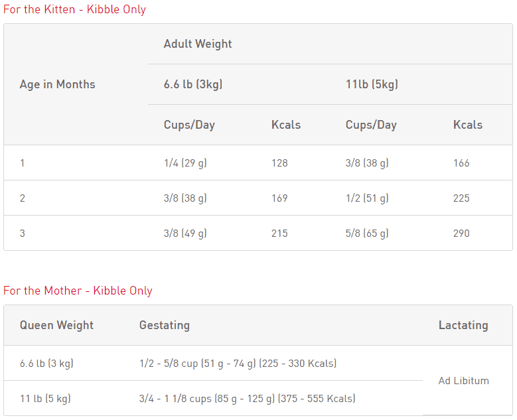Select the "Age in Months" column header
The height and width of the screenshot is (420, 517).
pyautogui.click(x=57, y=84)
